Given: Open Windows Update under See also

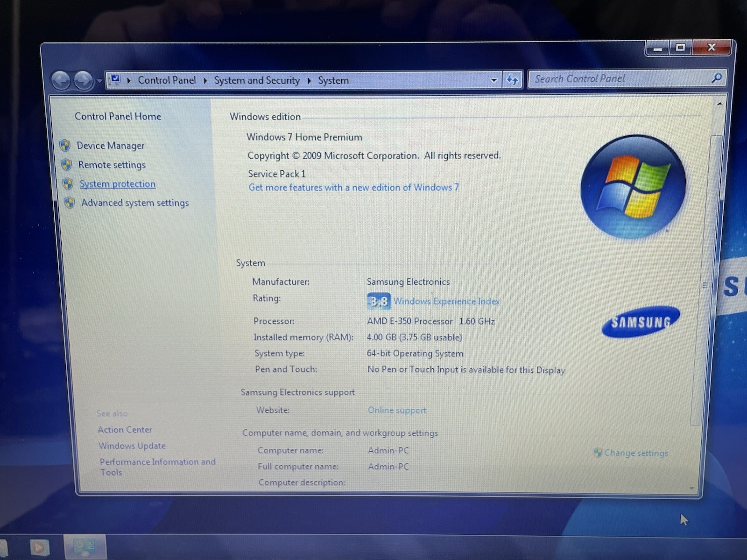Looking at the screenshot, I should point(132,446).
